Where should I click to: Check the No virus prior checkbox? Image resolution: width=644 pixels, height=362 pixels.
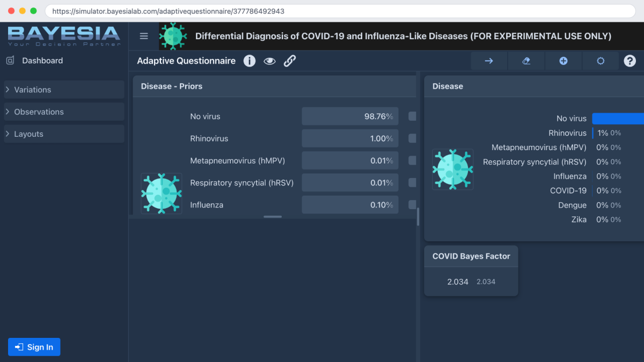coord(412,116)
